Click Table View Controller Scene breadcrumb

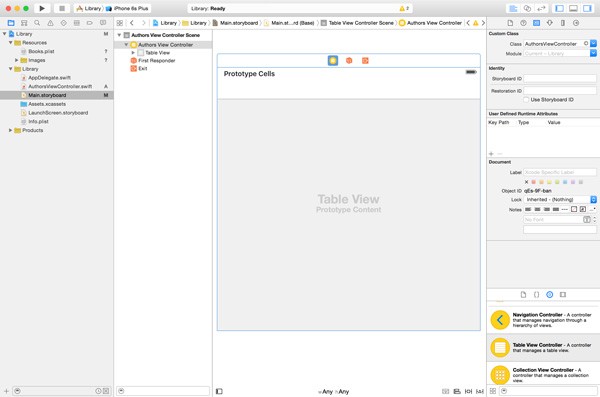[357, 23]
